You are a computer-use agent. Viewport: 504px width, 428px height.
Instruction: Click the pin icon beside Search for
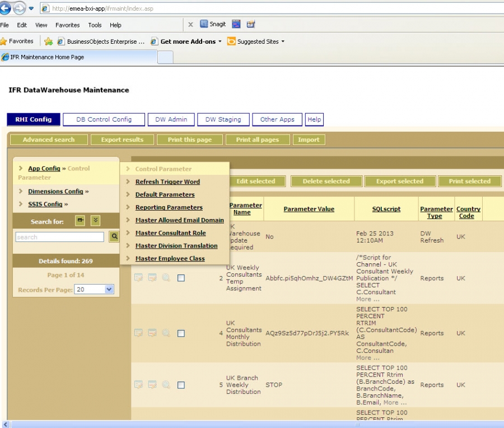pyautogui.click(x=80, y=220)
